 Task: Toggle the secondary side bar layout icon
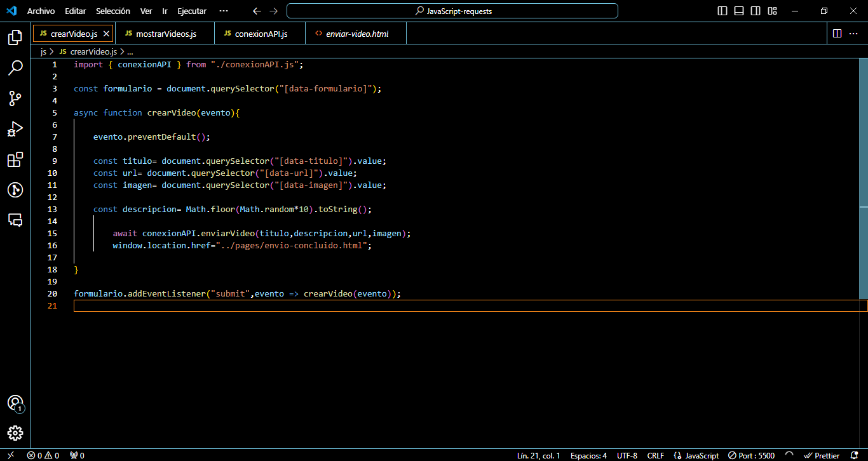(756, 11)
